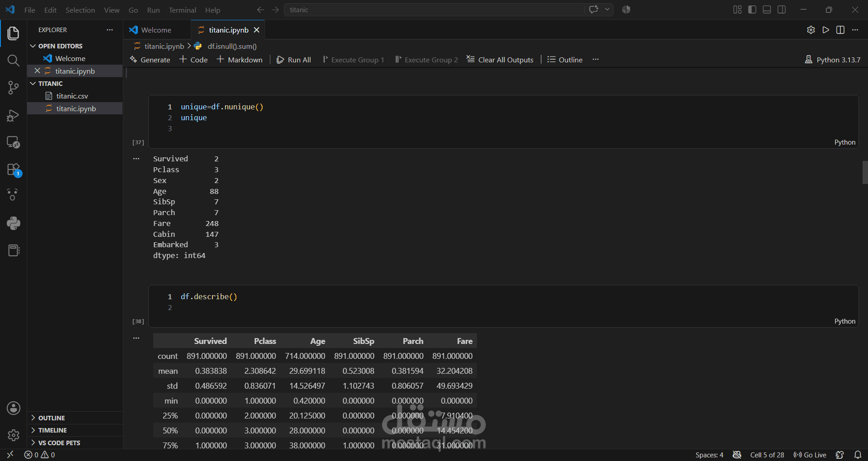Open output actions ellipsis for cell 37

[136, 159]
